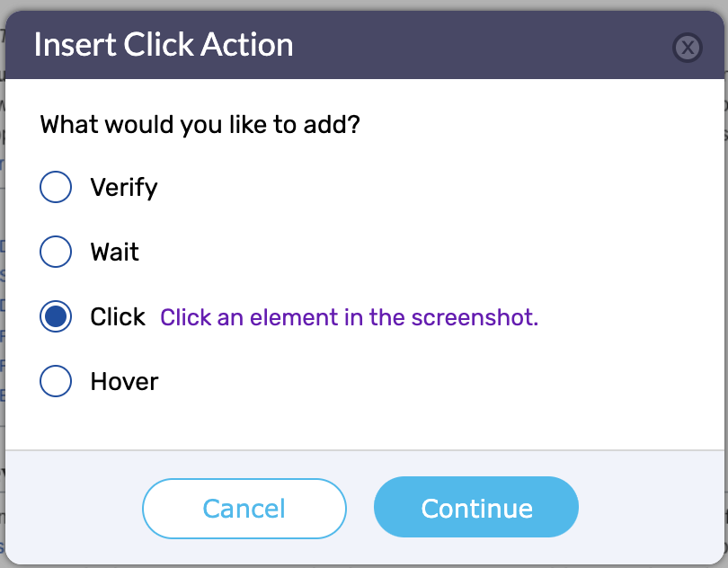The width and height of the screenshot is (728, 568).
Task: Click the Cancel button
Action: (x=244, y=509)
